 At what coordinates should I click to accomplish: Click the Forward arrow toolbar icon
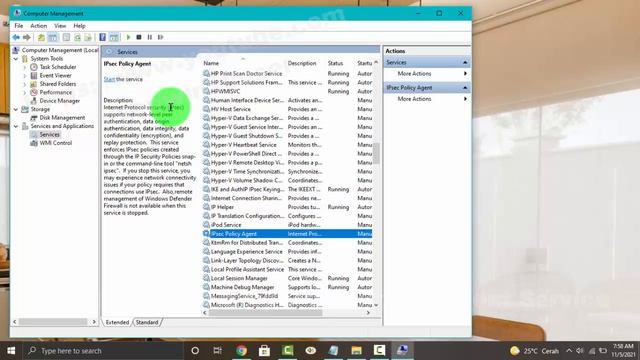pyautogui.click(x=27, y=38)
